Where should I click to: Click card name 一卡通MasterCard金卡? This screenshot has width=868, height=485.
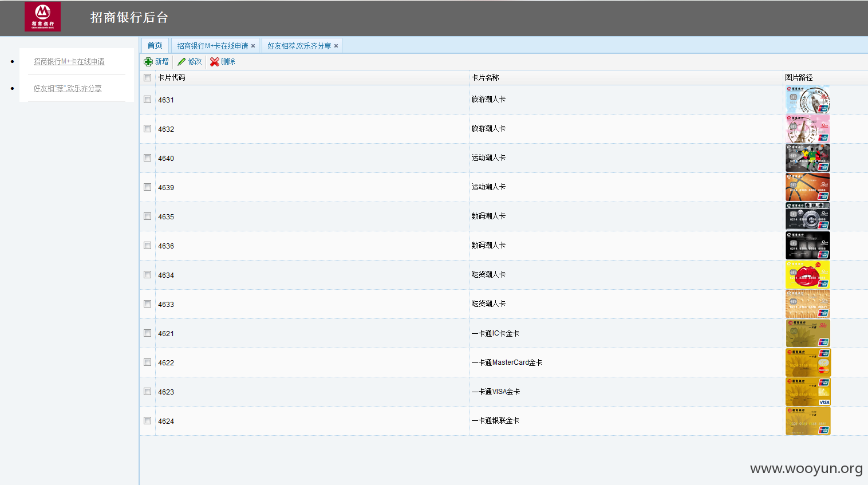[507, 362]
